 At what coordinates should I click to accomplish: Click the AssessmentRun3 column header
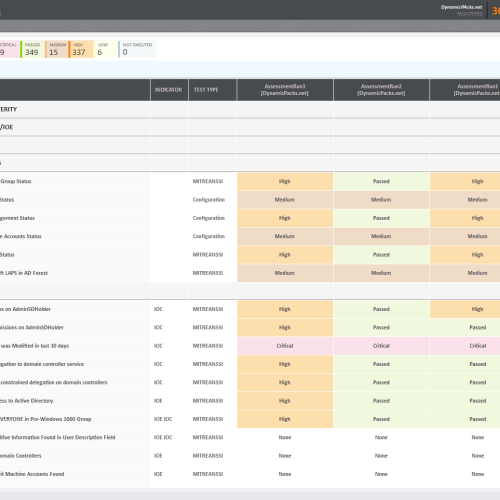pyautogui.click(x=285, y=90)
